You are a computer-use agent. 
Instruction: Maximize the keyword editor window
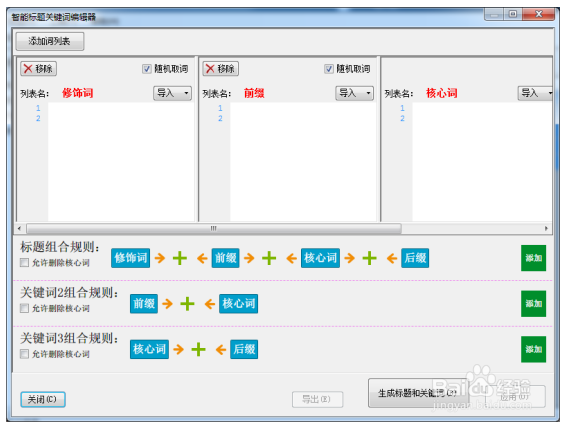click(x=513, y=14)
